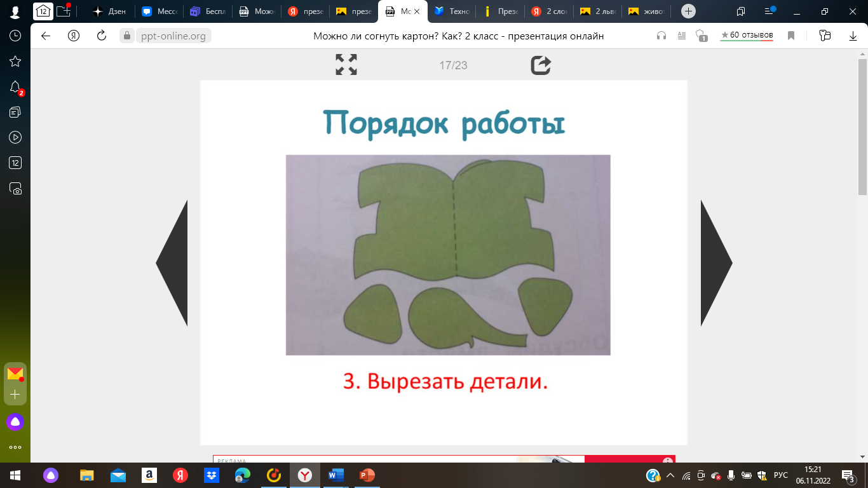Open the Amazon app in the taskbar
This screenshot has width=868, height=488.
[149, 475]
